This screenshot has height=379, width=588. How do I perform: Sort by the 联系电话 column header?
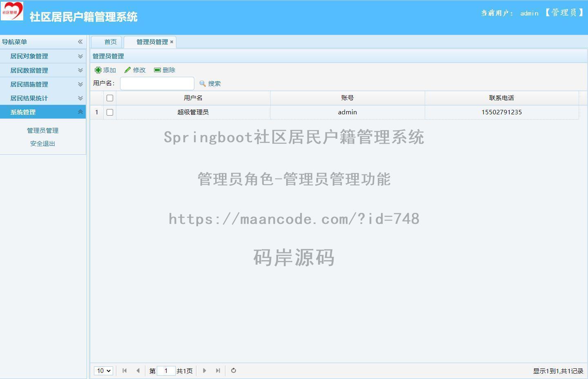tap(502, 98)
